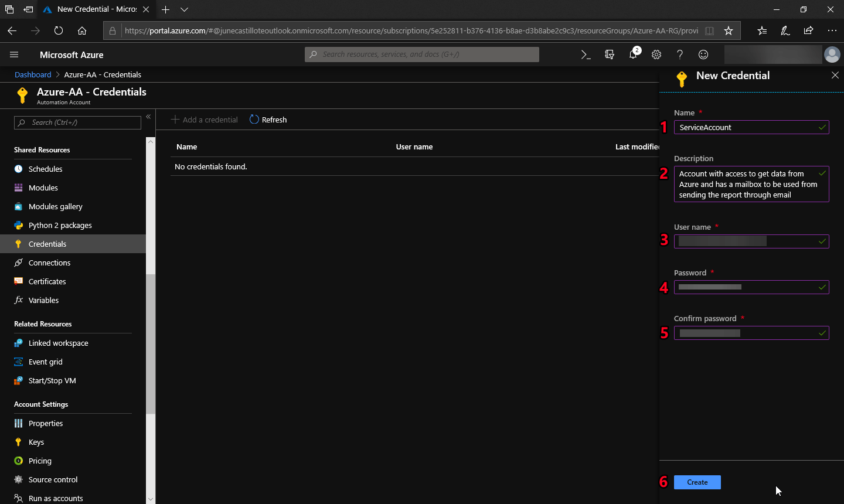Open the browser's more options menu
844x504 pixels.
[x=832, y=30]
